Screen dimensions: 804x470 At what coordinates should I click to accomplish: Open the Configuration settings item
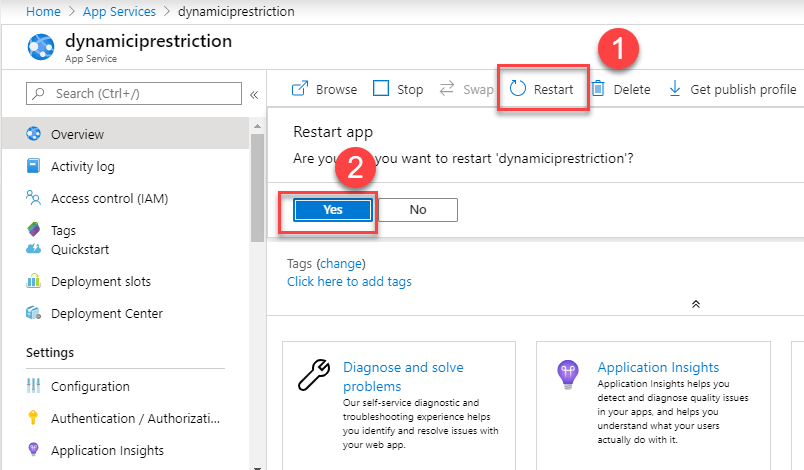[x=90, y=386]
